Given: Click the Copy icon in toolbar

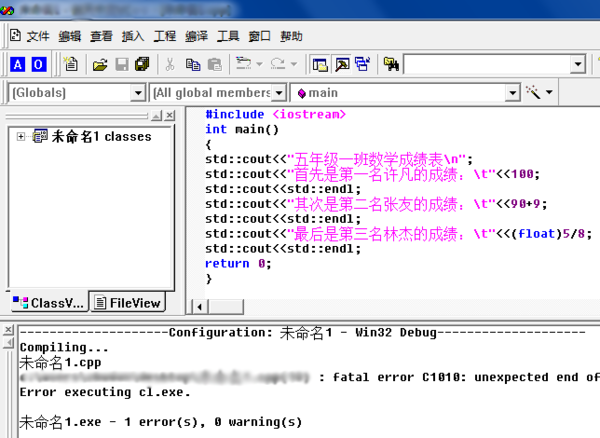Looking at the screenshot, I should pos(193,64).
